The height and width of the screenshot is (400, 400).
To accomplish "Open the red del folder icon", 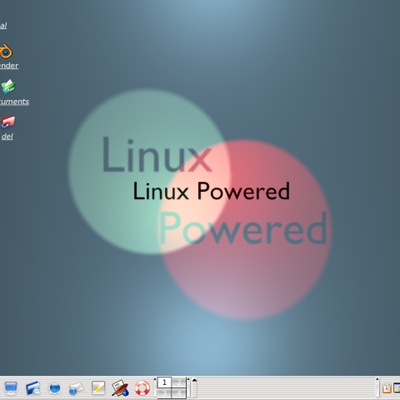I will [x=7, y=122].
